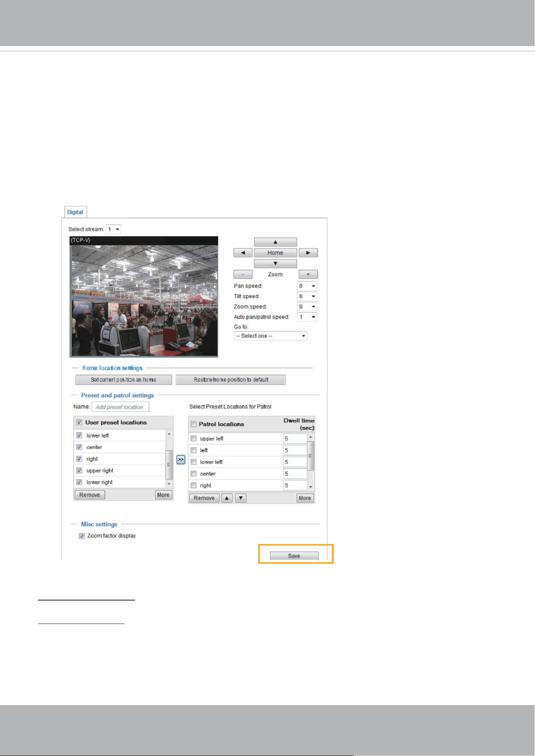Click the Add preset location name field
Viewport: 535px width, 756px height.
[x=120, y=407]
